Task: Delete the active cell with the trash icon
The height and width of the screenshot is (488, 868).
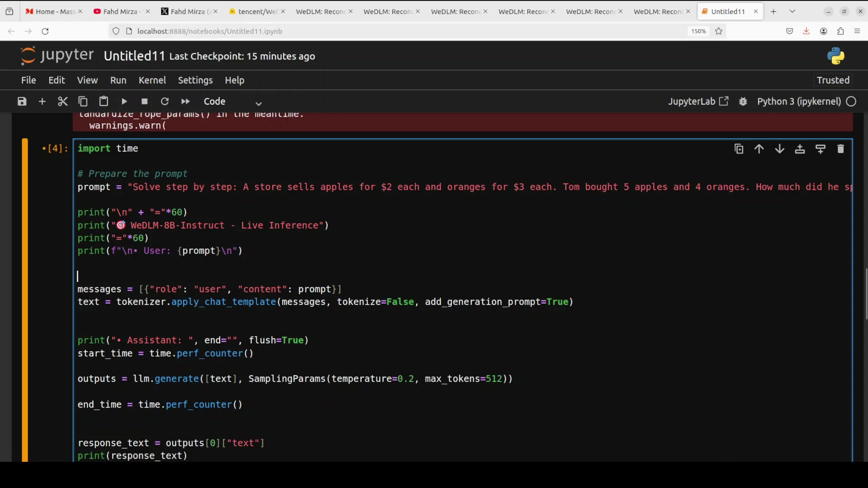Action: click(x=840, y=149)
